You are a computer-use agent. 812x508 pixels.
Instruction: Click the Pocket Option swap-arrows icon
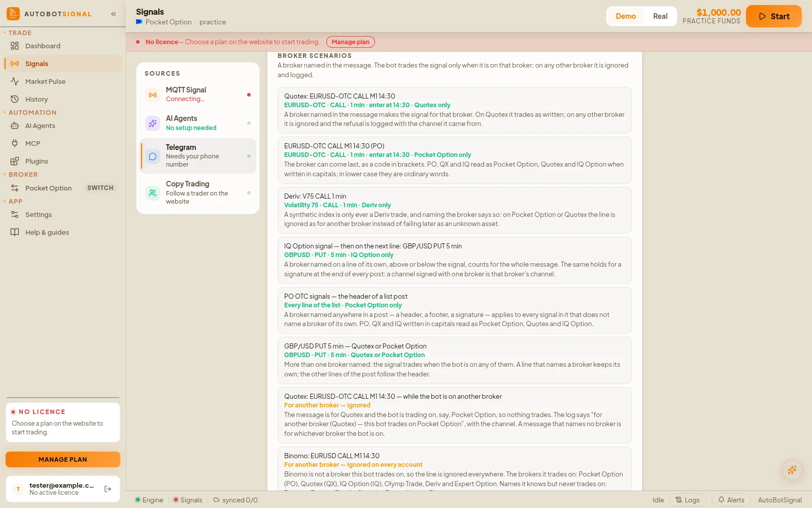(15, 188)
